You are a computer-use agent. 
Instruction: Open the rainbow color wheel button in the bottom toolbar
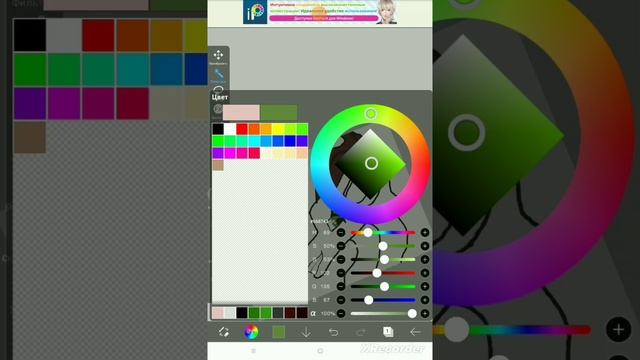coord(251,332)
